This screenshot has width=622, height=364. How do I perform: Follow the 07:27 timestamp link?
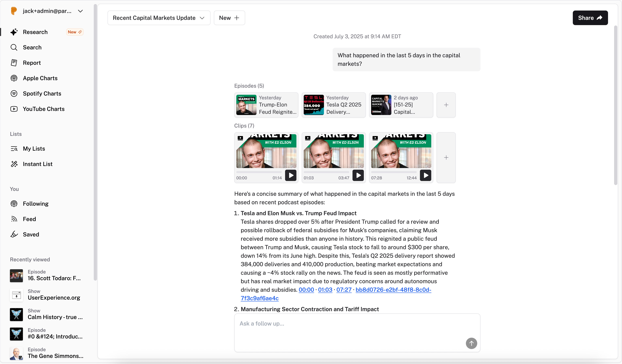tap(344, 289)
